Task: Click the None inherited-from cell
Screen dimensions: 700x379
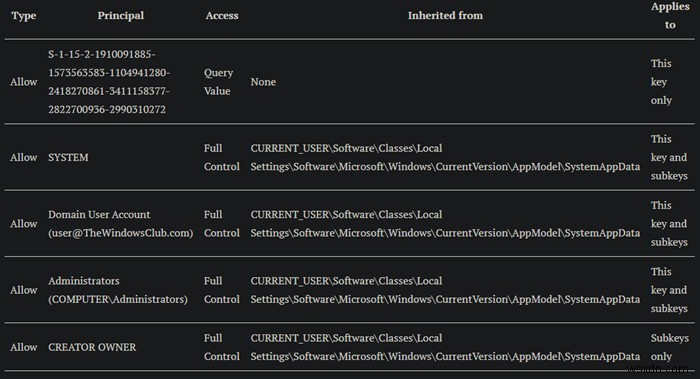Action: tap(263, 82)
